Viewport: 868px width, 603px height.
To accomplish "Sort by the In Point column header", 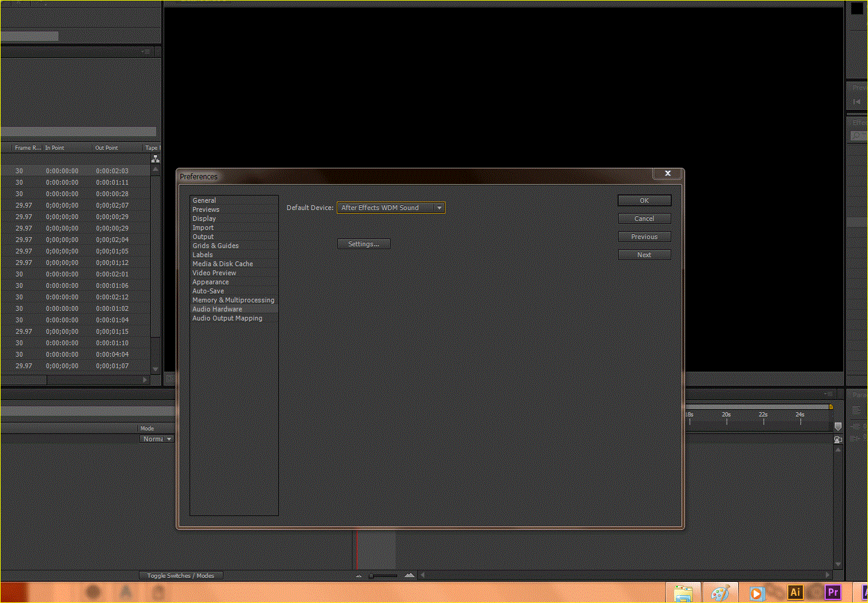I will [67, 148].
